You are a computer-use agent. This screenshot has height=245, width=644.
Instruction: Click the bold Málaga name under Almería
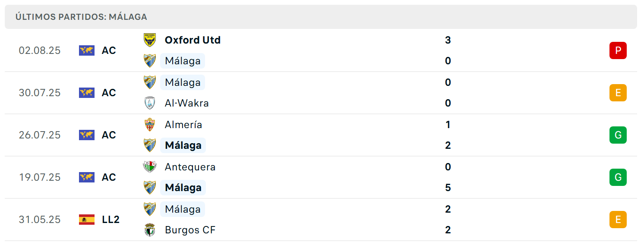coord(183,145)
